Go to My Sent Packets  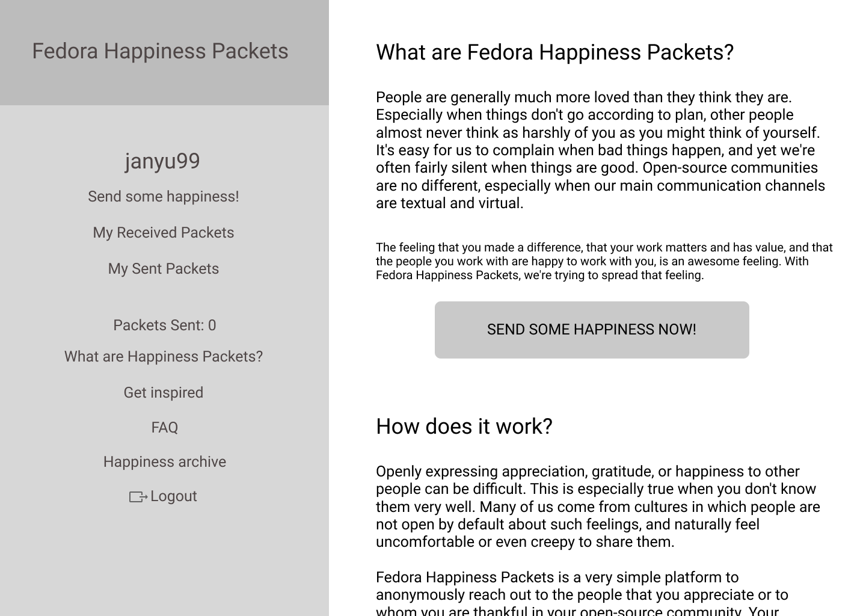(x=164, y=269)
